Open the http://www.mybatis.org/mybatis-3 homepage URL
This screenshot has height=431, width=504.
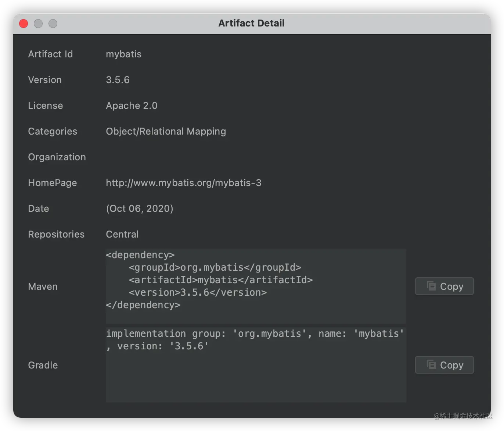tap(184, 183)
